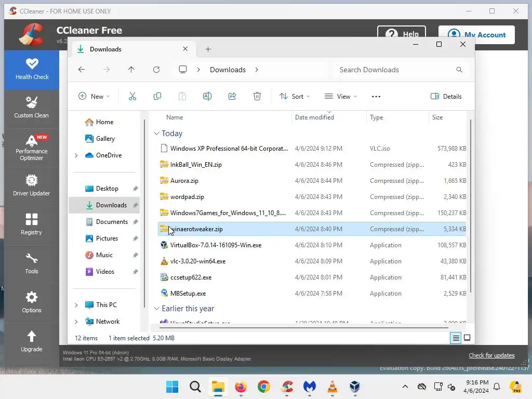Open Windows Start menu

(x=172, y=387)
